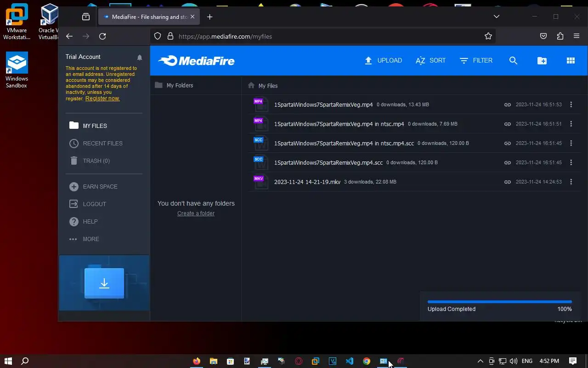This screenshot has width=588, height=368.
Task: Open the Register now link
Action: pyautogui.click(x=102, y=98)
